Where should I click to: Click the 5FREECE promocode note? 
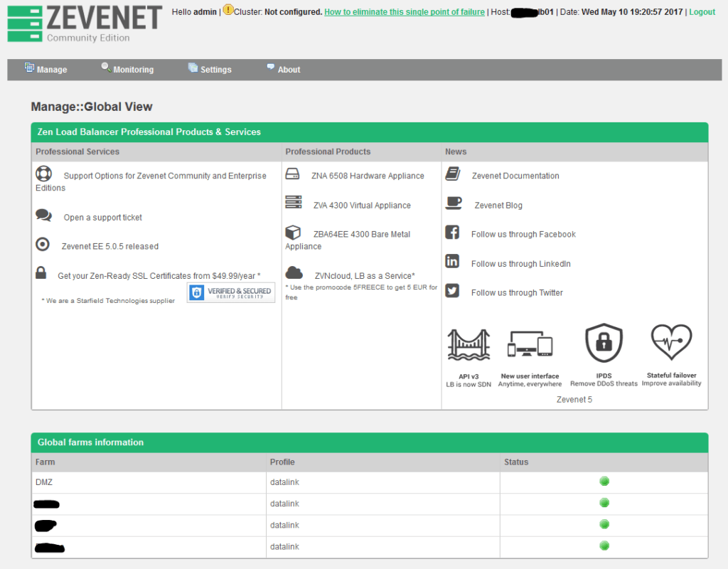(x=361, y=292)
